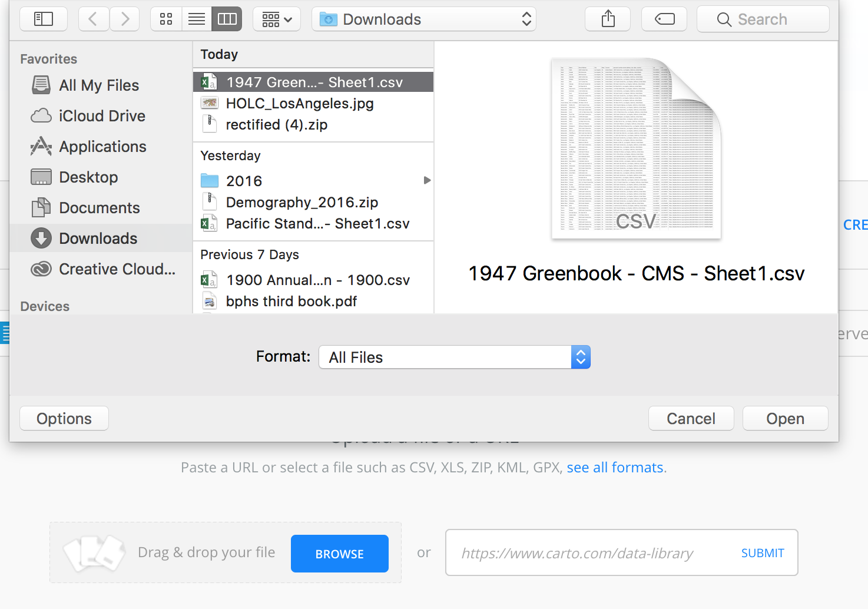Click the Desktop sidebar icon
Viewport: 868px width, 609px height.
[41, 177]
